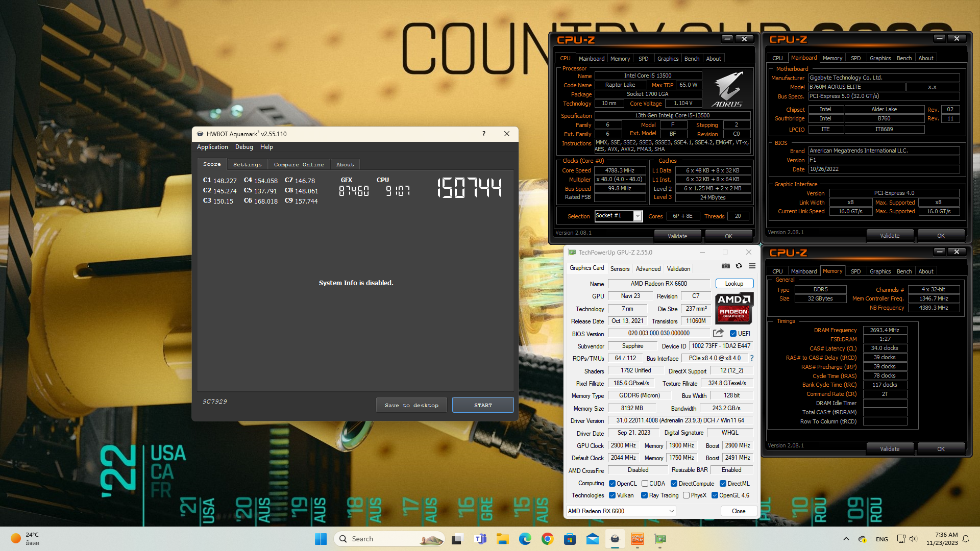Click Validate in the Memory CPU-Z window
The image size is (980, 551).
[x=890, y=449]
